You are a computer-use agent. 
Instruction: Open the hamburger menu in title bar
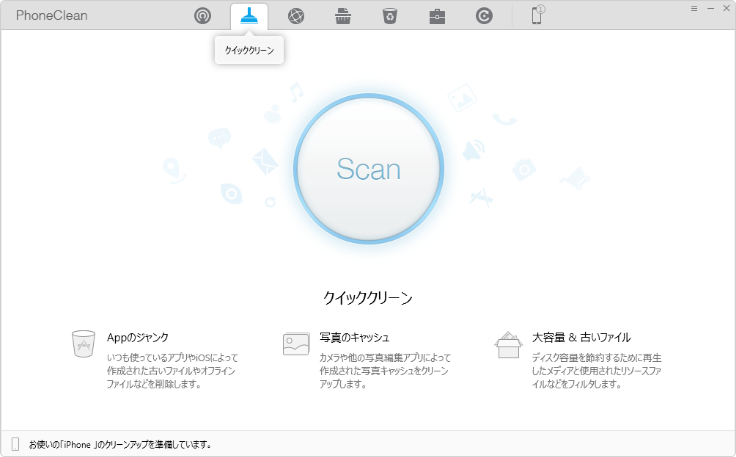[694, 8]
